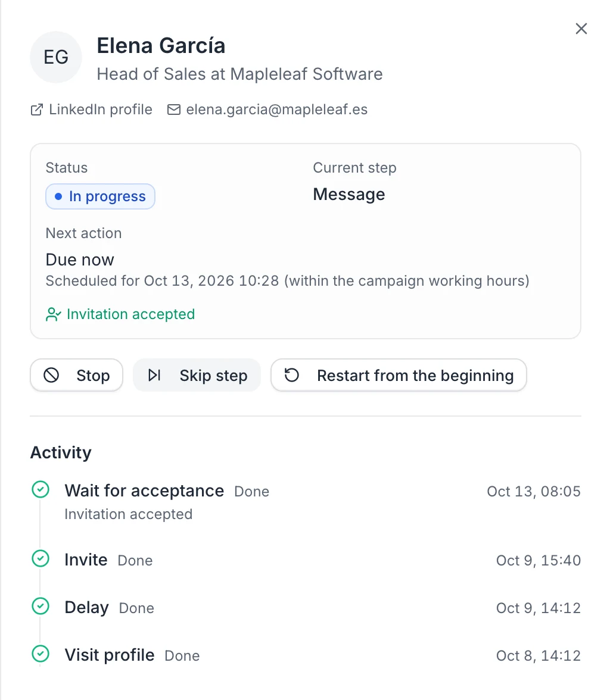This screenshot has height=700, width=610.
Task: Click the Message current step value
Action: (349, 194)
